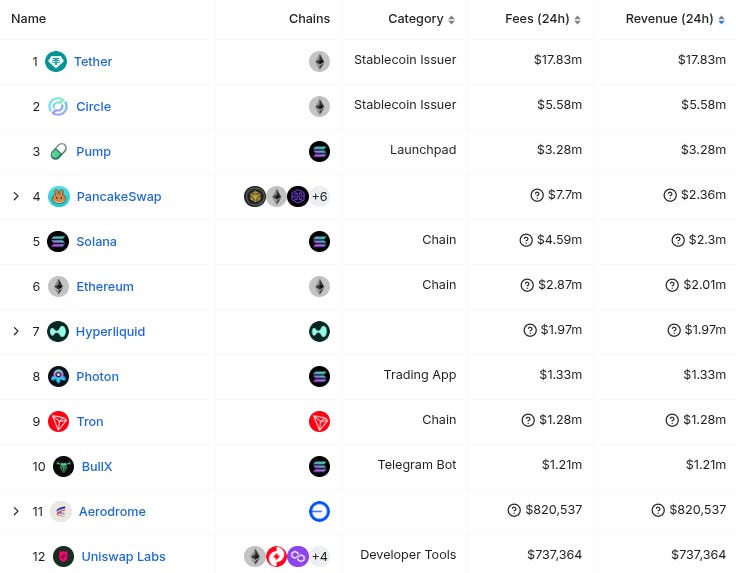Viewport: 736px width, 573px height.
Task: Click the Polygon chain icon in the Uniswap Labs row
Action: [298, 557]
